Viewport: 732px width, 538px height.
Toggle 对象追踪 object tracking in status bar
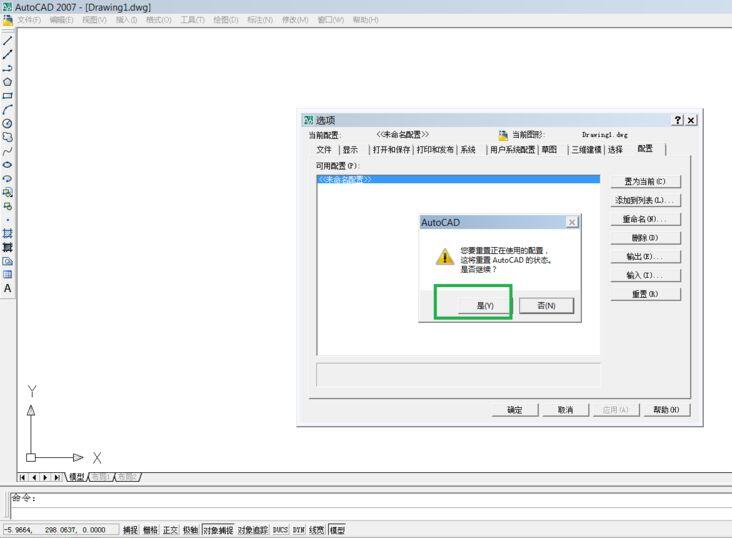(x=253, y=530)
